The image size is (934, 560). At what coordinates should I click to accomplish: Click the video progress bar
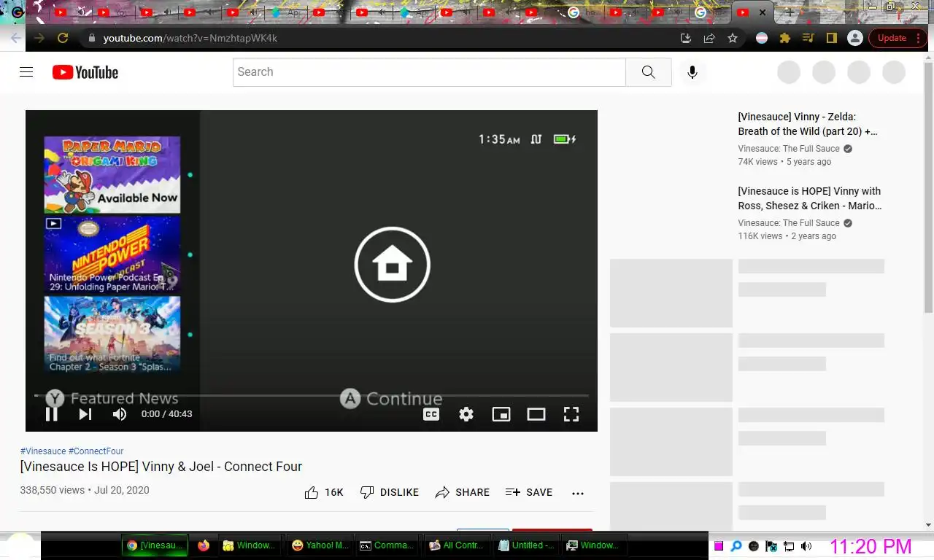(312, 396)
